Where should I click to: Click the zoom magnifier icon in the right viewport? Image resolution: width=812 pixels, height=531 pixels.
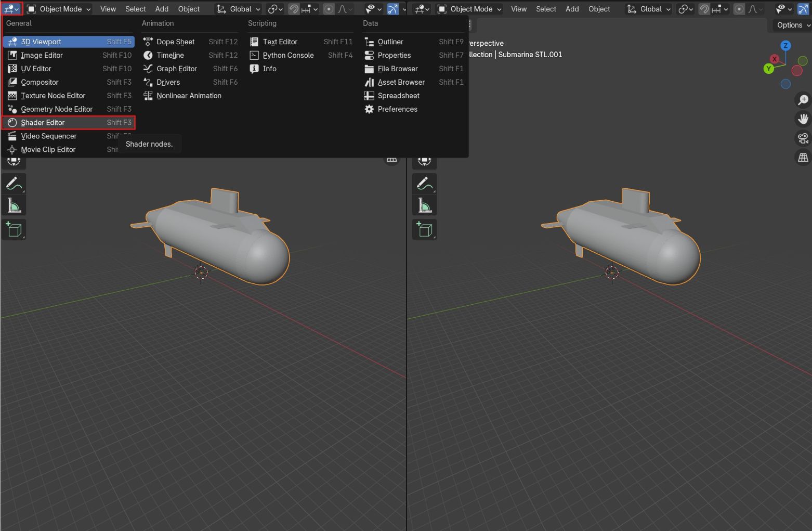803,100
